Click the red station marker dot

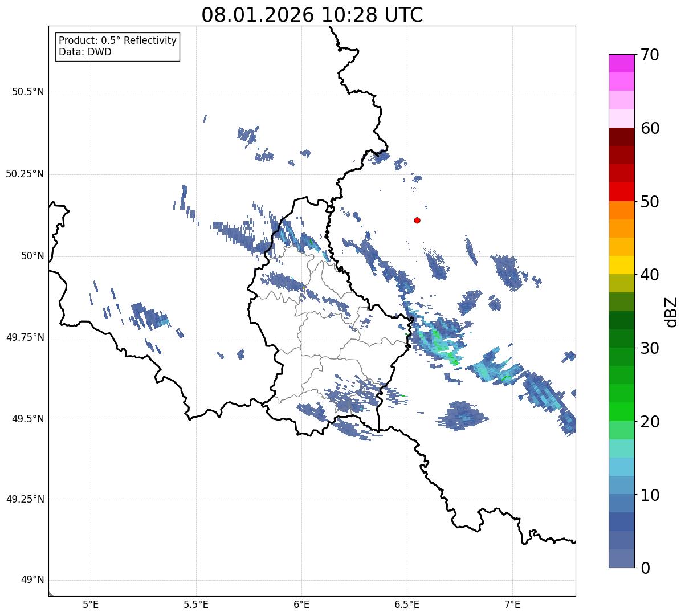point(417,220)
